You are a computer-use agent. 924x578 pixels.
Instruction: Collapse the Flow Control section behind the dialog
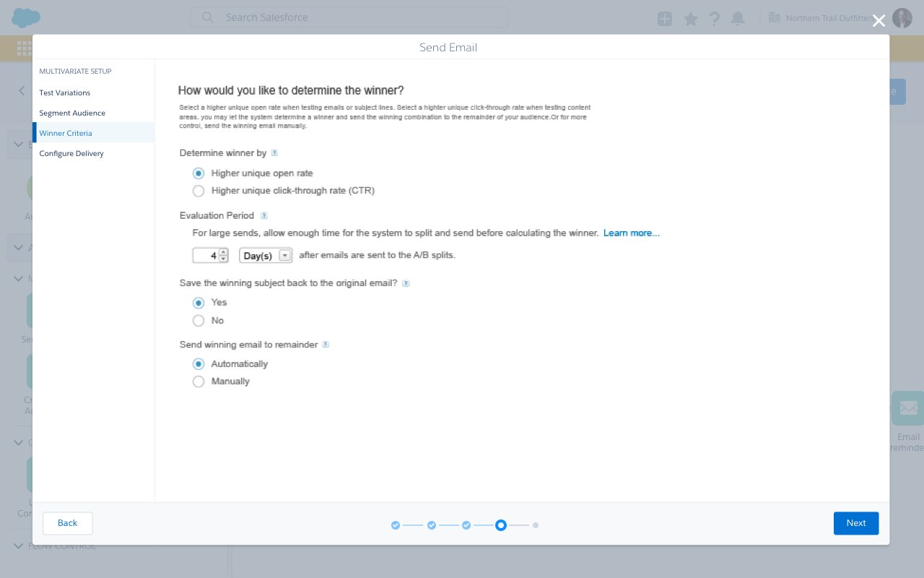pos(19,545)
